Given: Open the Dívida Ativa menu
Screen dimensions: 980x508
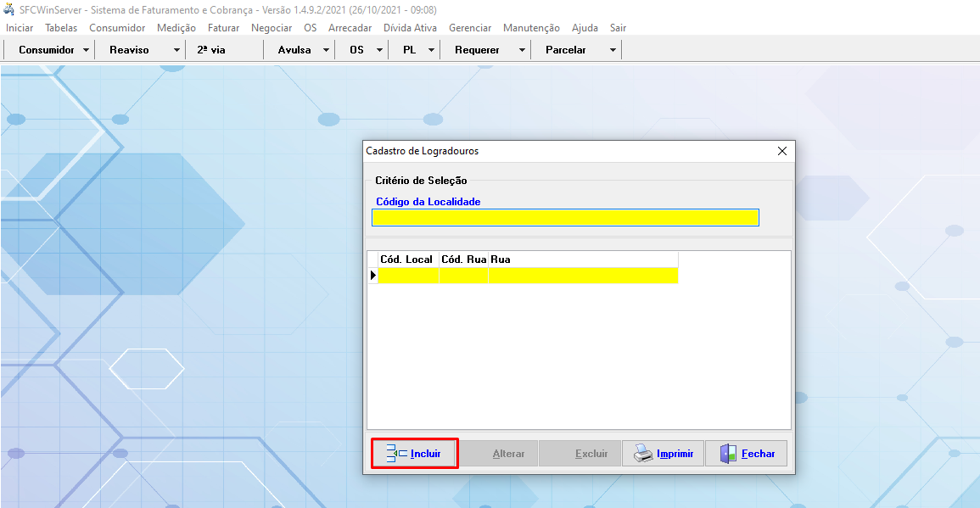Looking at the screenshot, I should coord(410,28).
